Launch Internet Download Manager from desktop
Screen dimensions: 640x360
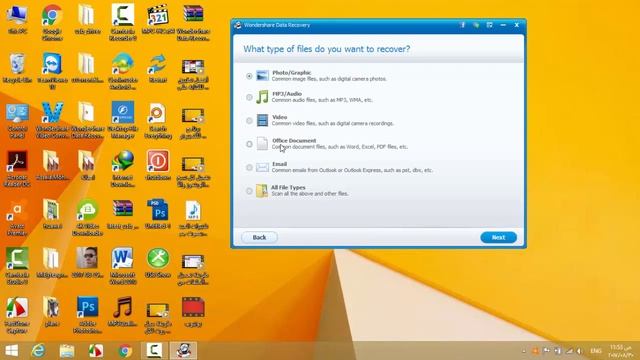click(x=122, y=169)
